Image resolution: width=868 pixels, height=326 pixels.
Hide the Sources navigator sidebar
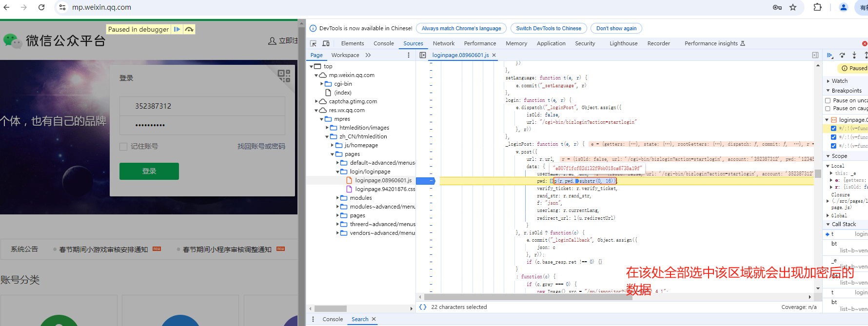[x=423, y=55]
